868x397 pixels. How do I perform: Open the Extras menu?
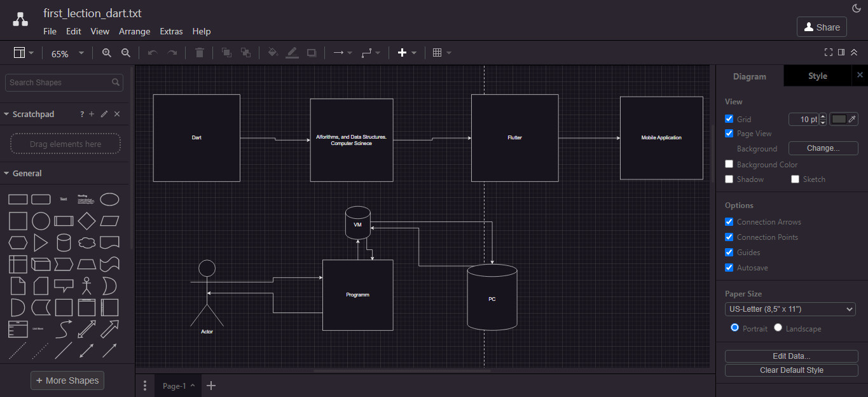pyautogui.click(x=171, y=31)
